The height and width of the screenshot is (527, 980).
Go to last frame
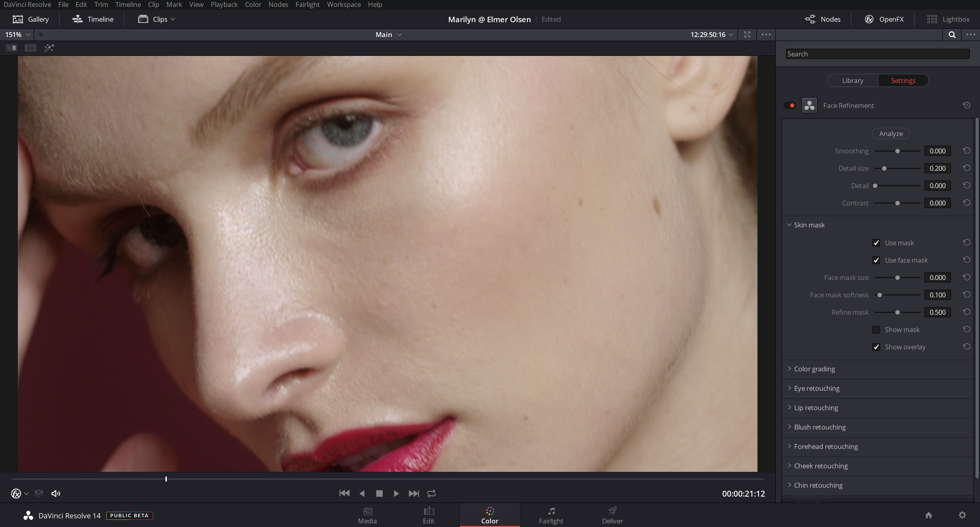point(414,494)
